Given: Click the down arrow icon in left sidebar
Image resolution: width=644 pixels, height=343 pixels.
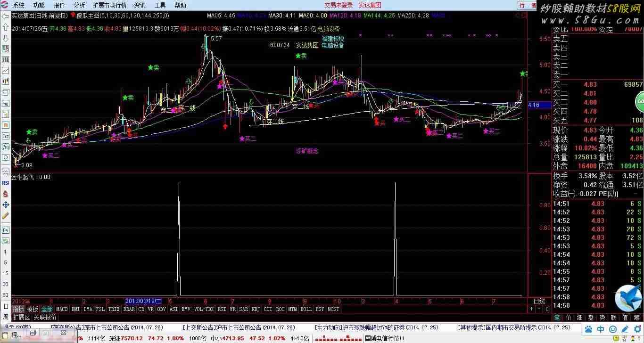Looking at the screenshot, I should tap(5, 38).
